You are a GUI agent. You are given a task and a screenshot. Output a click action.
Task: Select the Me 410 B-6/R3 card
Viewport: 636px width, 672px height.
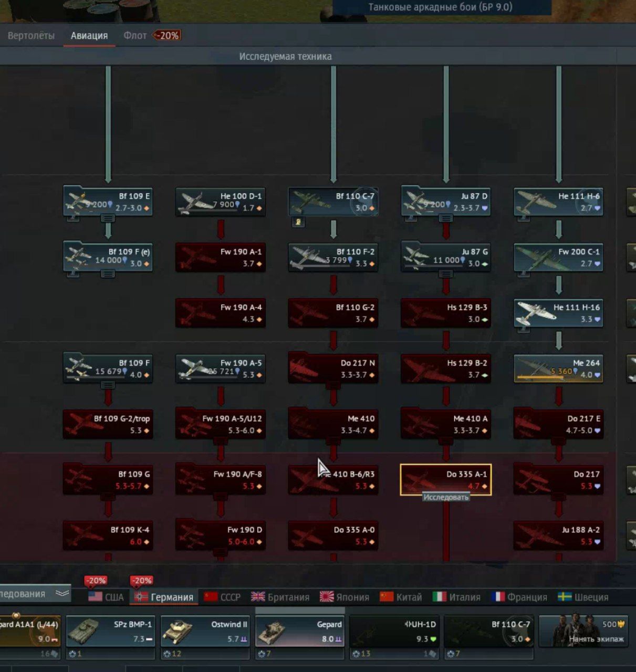[333, 480]
